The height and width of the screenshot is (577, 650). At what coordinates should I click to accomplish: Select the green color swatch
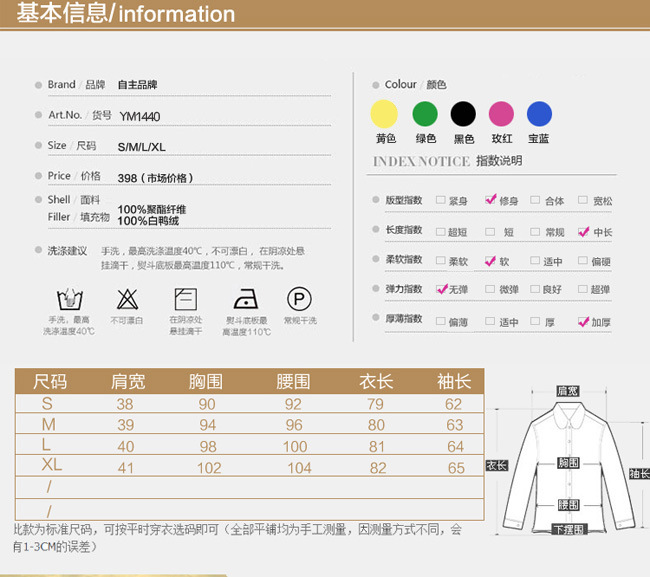(x=425, y=114)
